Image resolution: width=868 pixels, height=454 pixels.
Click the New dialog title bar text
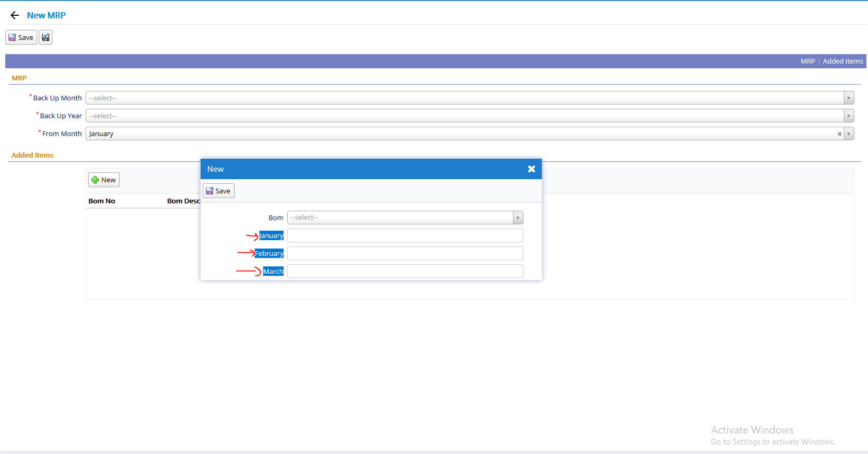215,169
